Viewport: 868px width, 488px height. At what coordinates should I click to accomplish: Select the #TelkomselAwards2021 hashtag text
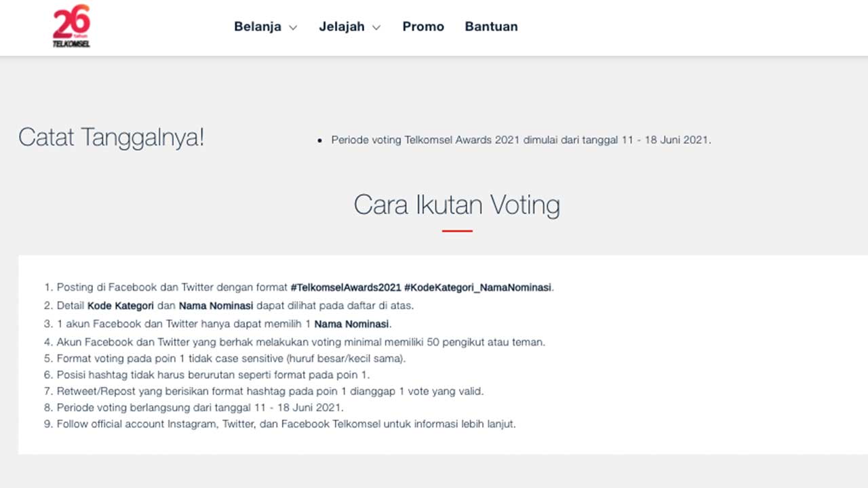346,287
